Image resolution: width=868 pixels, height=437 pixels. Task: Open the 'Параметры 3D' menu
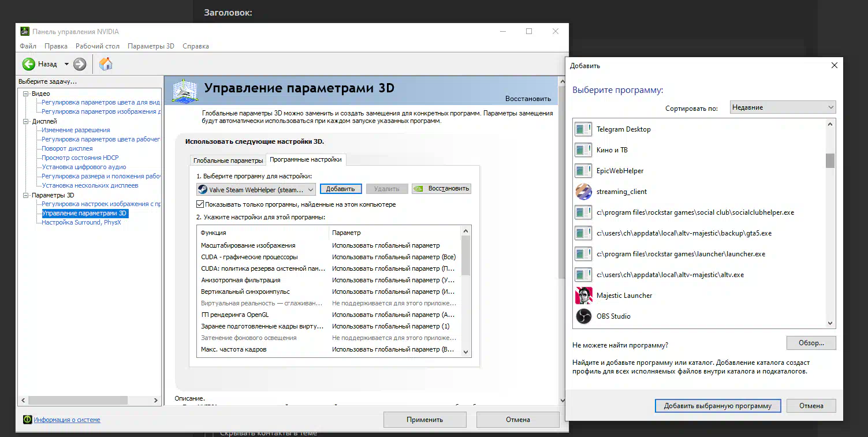[150, 46]
